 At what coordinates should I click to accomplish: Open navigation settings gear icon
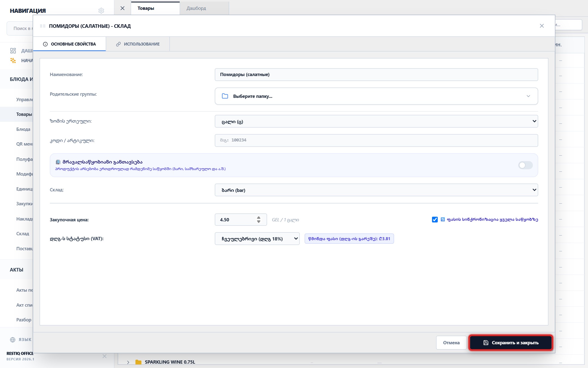pyautogui.click(x=101, y=11)
